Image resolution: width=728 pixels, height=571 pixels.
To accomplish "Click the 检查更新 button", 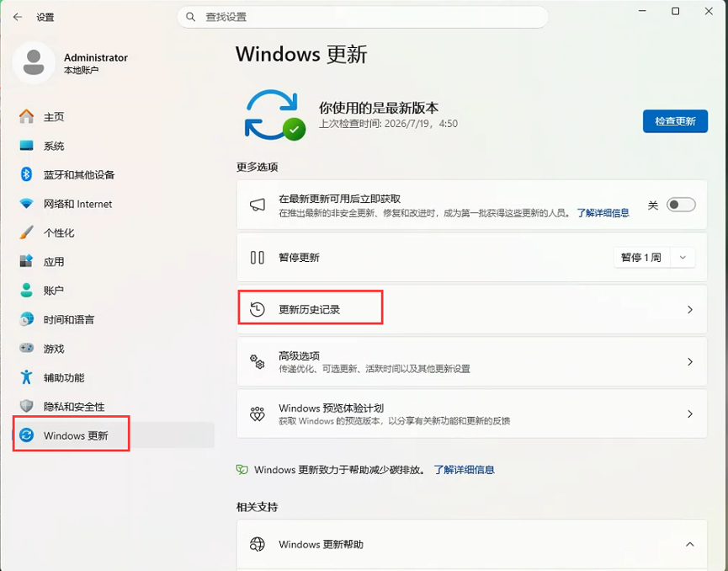I will tap(675, 121).
